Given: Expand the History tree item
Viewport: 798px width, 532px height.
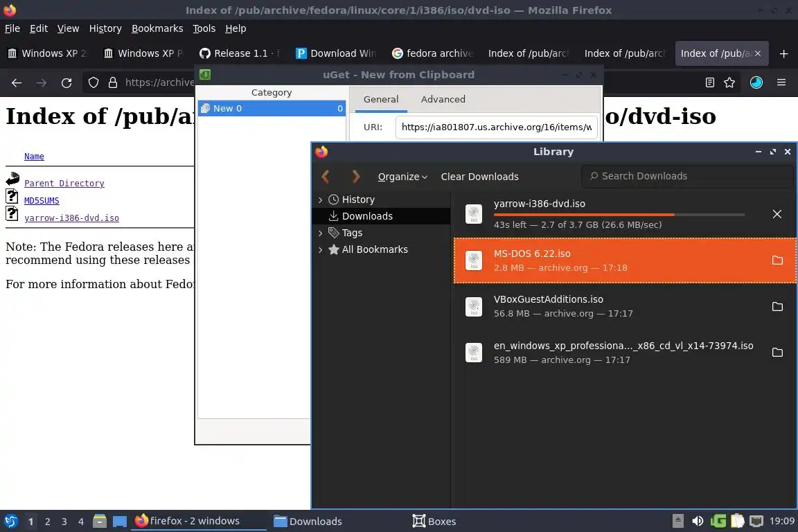Looking at the screenshot, I should click(x=320, y=199).
